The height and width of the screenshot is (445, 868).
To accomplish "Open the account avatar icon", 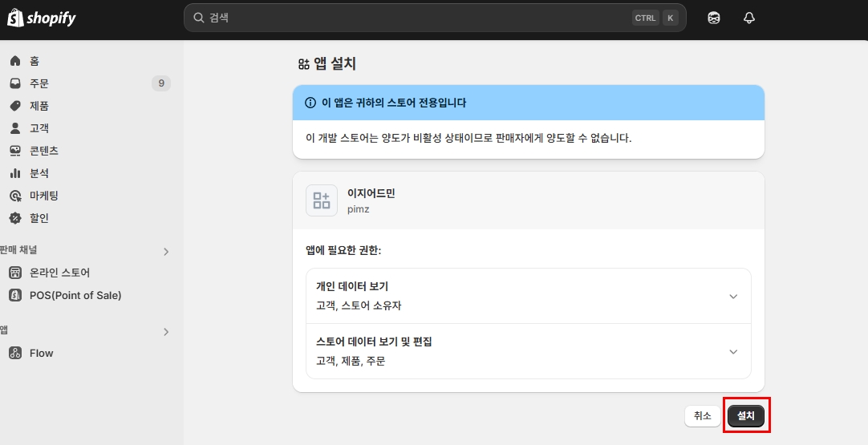I will (x=713, y=18).
